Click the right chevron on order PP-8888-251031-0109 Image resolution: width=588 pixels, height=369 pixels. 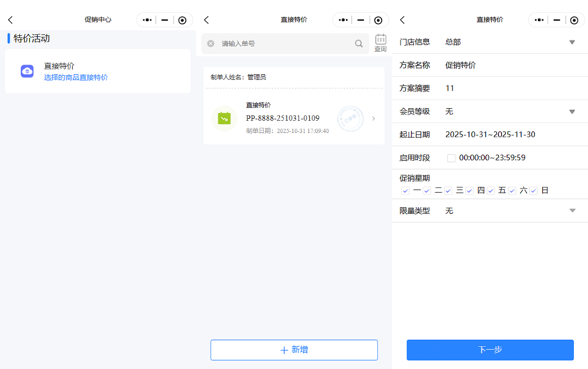(373, 118)
